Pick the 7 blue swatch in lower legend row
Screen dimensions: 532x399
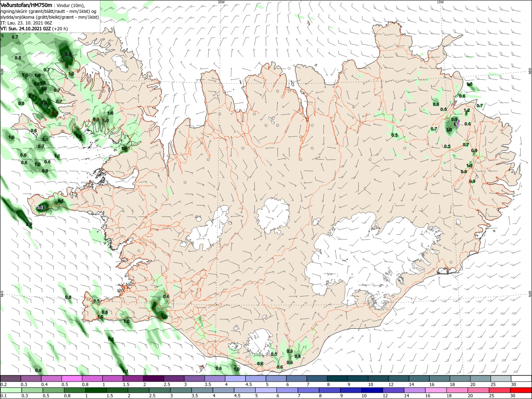[x=308, y=390]
